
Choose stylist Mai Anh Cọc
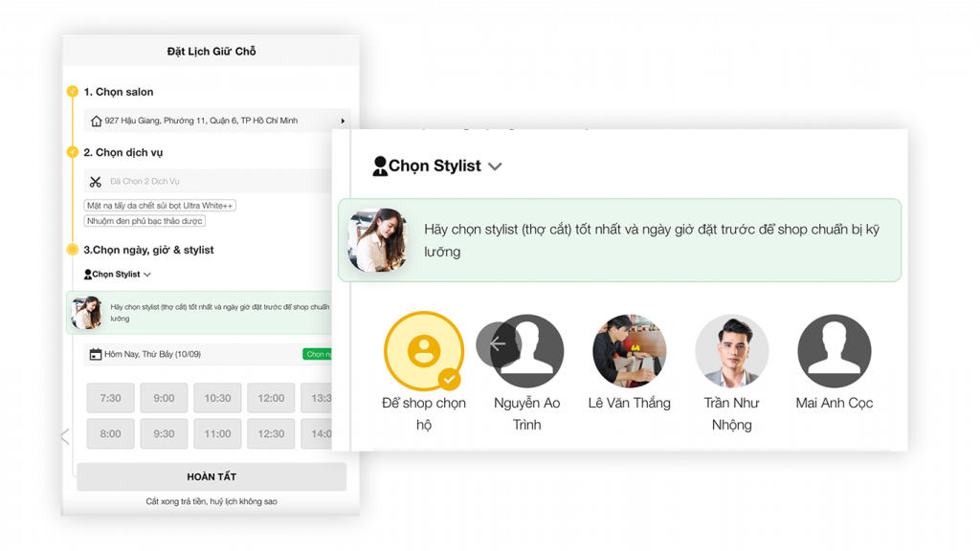[835, 351]
